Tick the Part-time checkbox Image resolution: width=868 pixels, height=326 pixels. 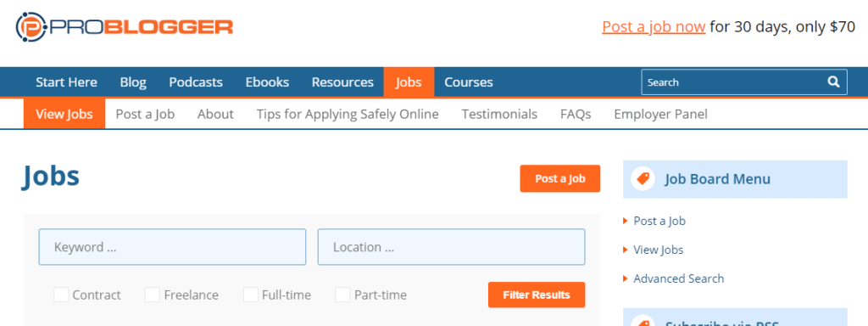342,295
